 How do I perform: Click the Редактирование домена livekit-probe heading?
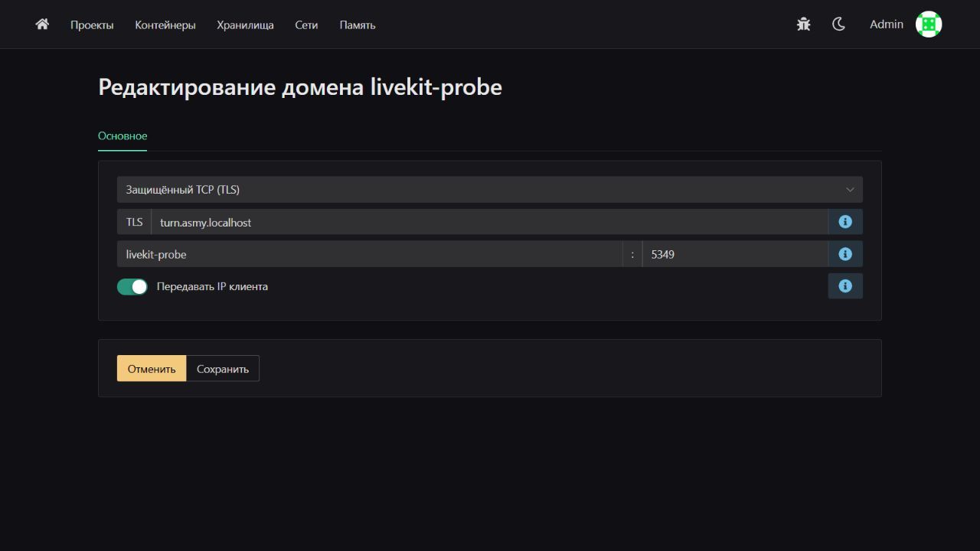click(x=300, y=87)
